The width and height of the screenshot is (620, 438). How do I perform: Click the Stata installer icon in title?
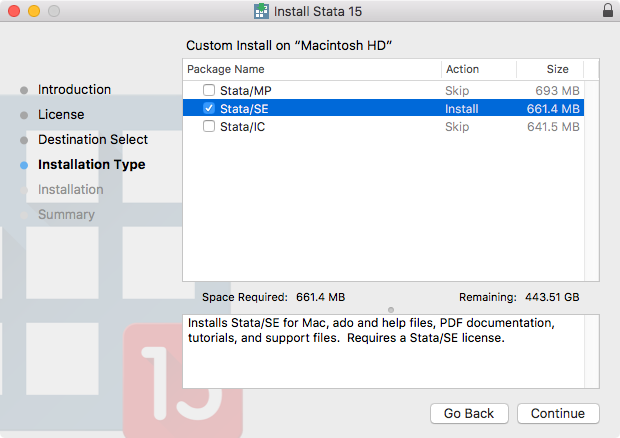(261, 11)
